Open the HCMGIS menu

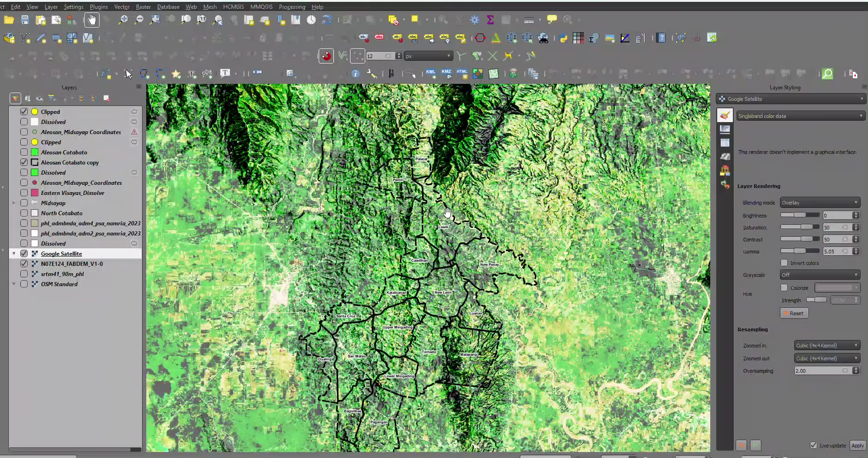[233, 7]
